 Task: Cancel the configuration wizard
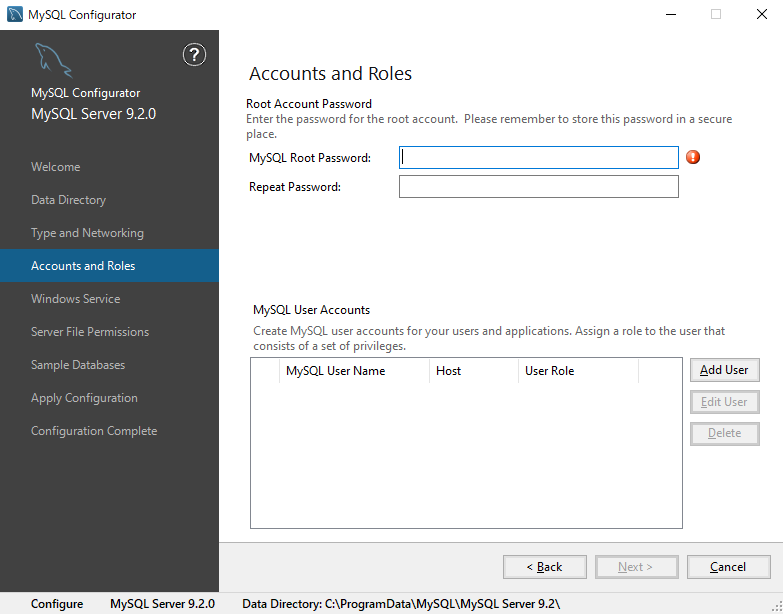(x=728, y=567)
